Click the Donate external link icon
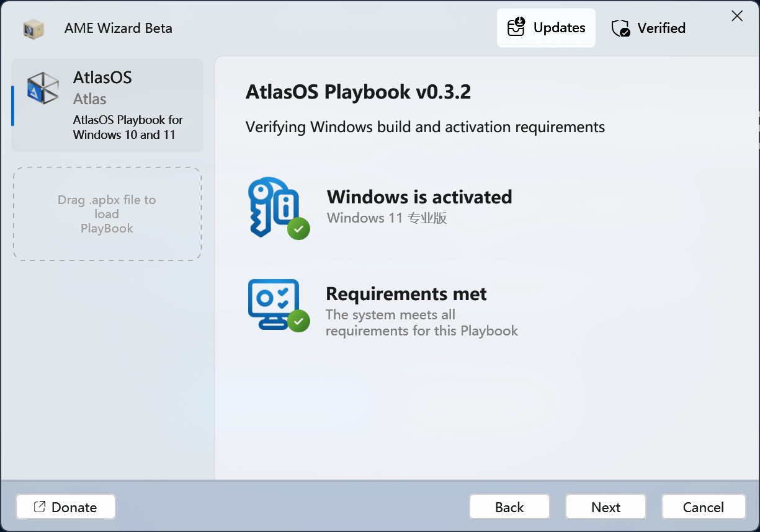Viewport: 760px width, 532px height. 40,507
